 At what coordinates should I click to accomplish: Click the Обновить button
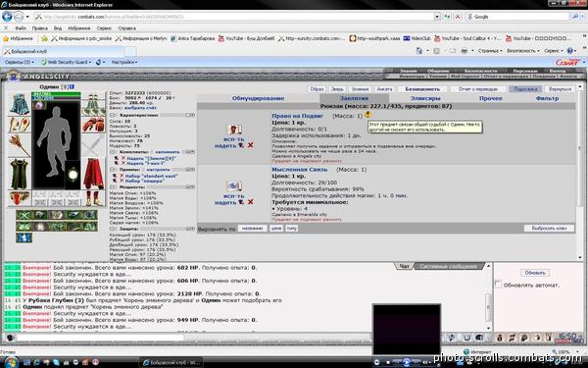(x=535, y=273)
